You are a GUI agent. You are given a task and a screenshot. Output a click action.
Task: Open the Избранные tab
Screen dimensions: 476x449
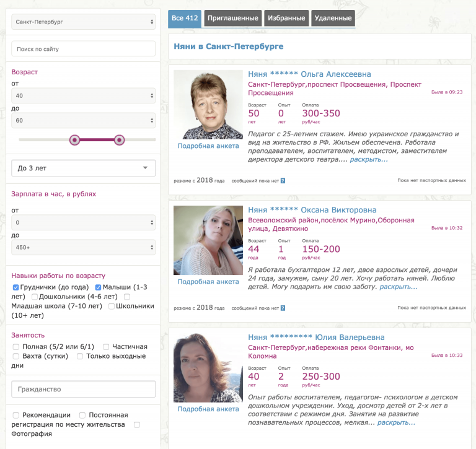click(x=286, y=18)
